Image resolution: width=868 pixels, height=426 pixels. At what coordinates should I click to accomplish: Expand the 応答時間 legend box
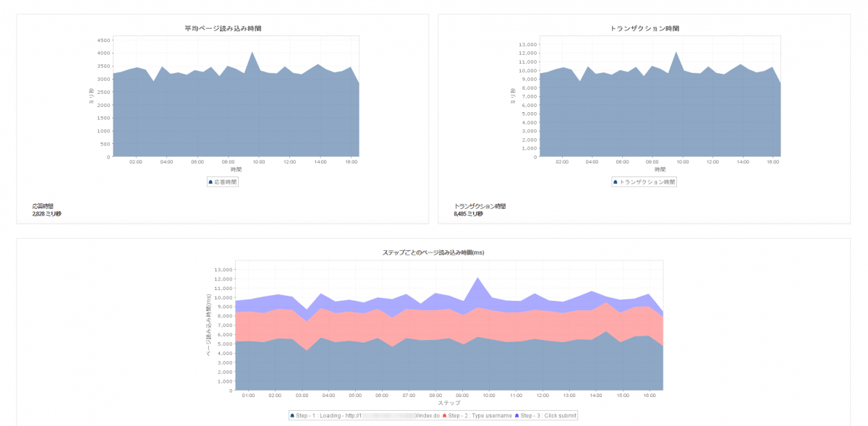click(224, 182)
